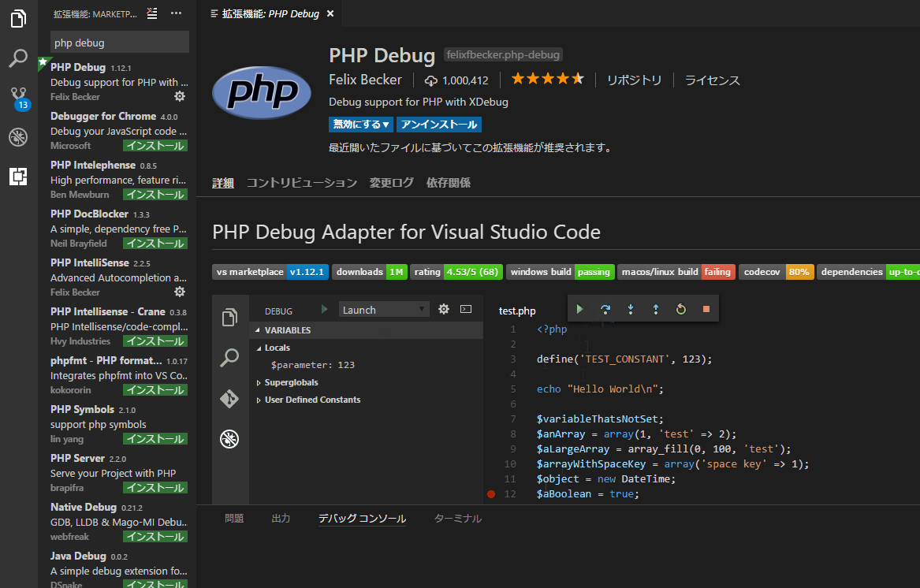Click the Explorer icon inside README screenshot
Screen dimensions: 920x588
pos(229,318)
